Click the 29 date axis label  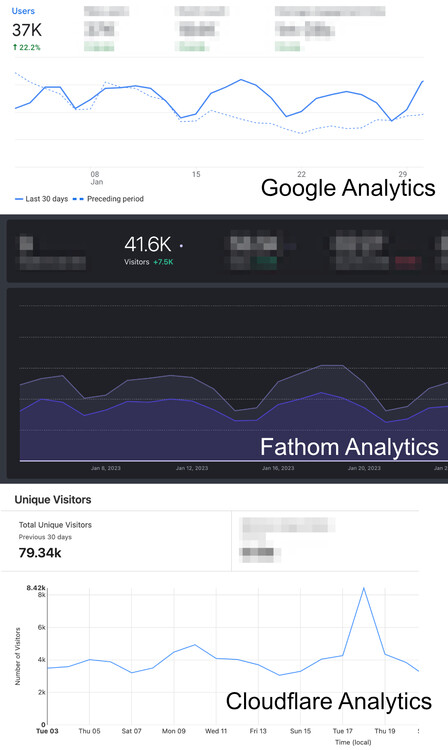tap(403, 175)
